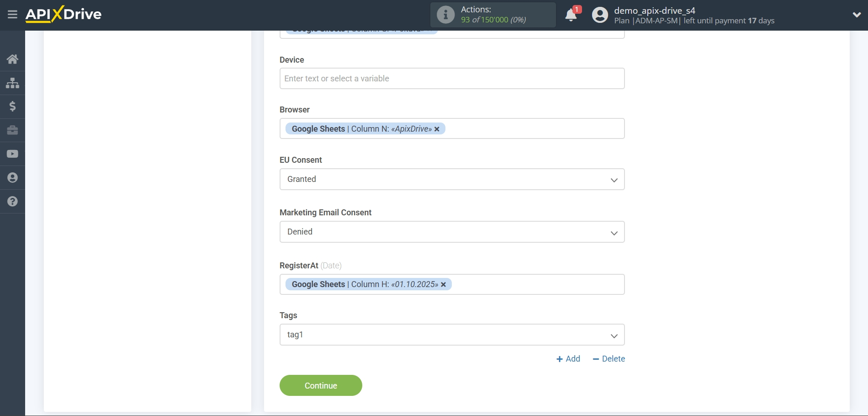
Task: Remove the Column N variable from Browser
Action: point(437,129)
